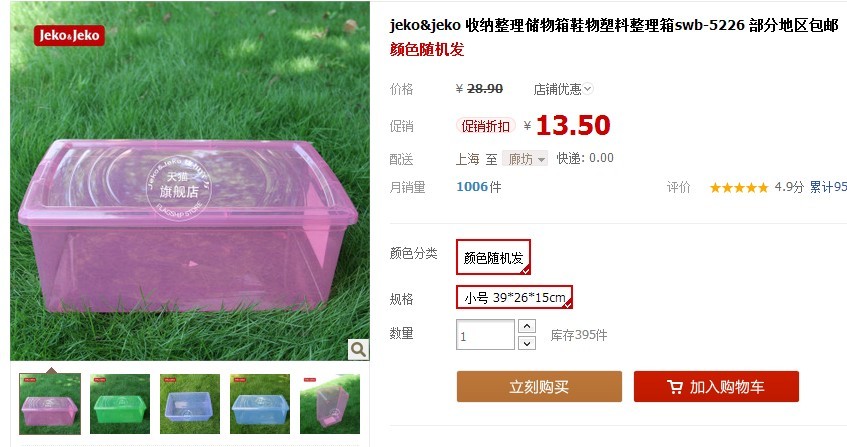Image resolution: width=847 pixels, height=447 pixels.
Task: Select the purple open box thumbnail
Action: click(x=190, y=404)
